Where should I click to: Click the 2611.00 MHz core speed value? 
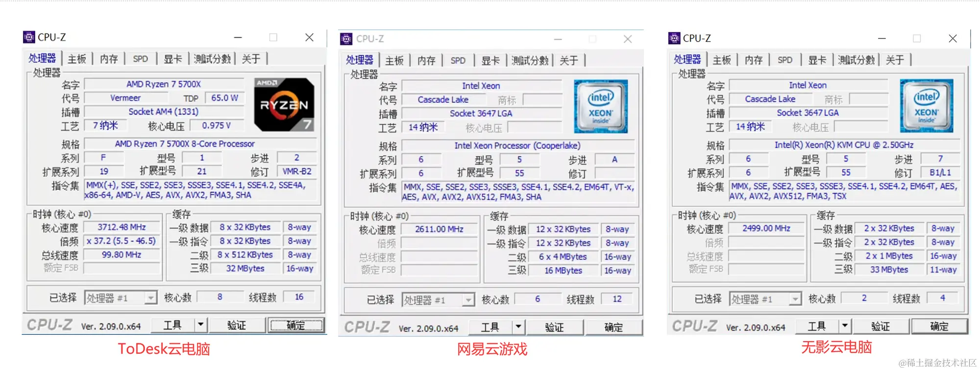click(439, 229)
